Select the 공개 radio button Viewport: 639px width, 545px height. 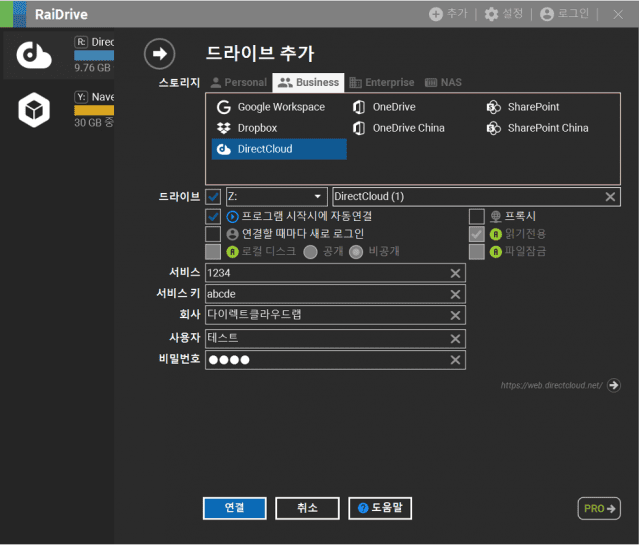pos(310,252)
